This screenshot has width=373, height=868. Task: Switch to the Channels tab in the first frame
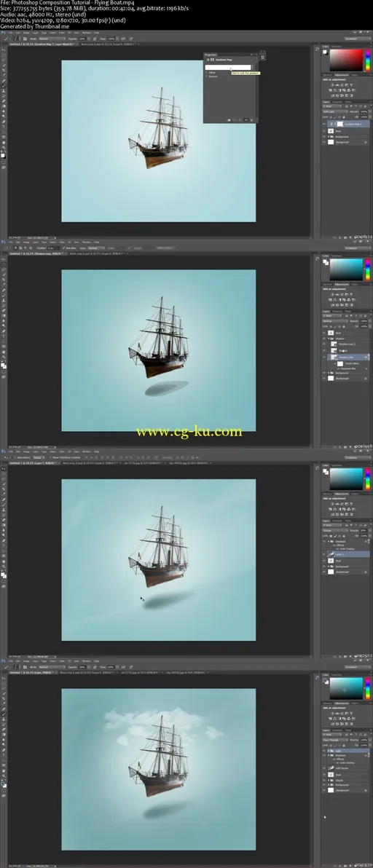(x=337, y=102)
